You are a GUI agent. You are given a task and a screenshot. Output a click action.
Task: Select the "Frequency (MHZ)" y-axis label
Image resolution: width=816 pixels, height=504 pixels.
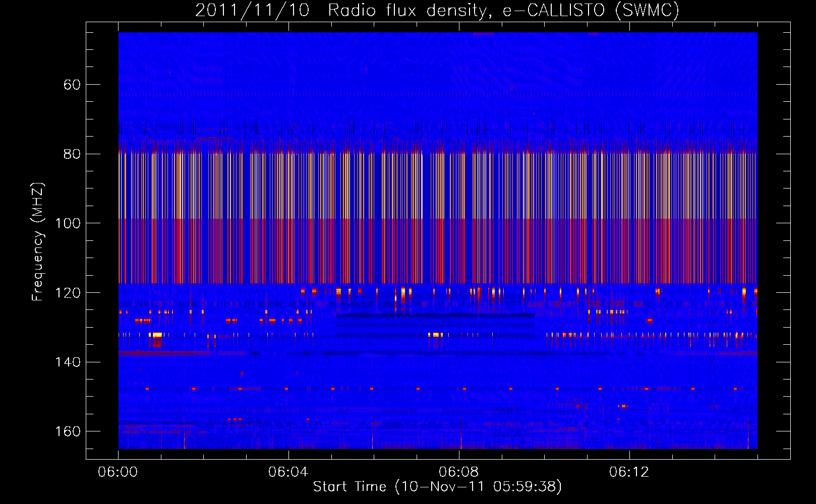(38, 241)
